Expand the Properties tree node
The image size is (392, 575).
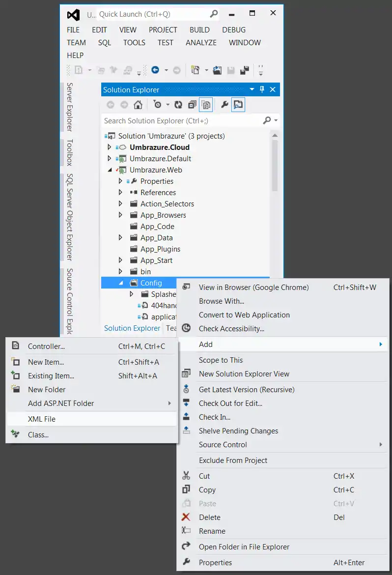(x=120, y=181)
